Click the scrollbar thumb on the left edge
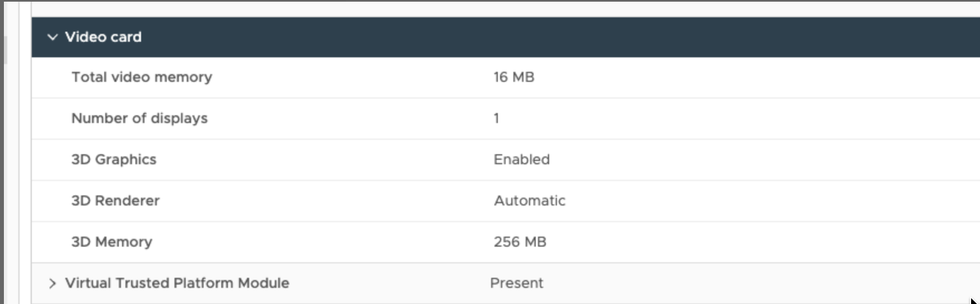980x304 pixels. tap(5, 50)
